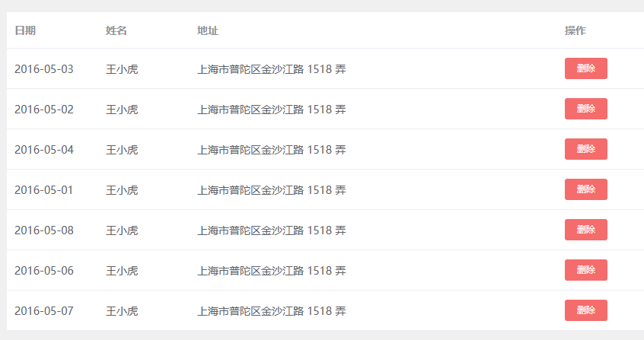Click 王小虎 in the 2016-05-02 row
Image resolution: width=644 pixels, height=340 pixels.
click(122, 110)
